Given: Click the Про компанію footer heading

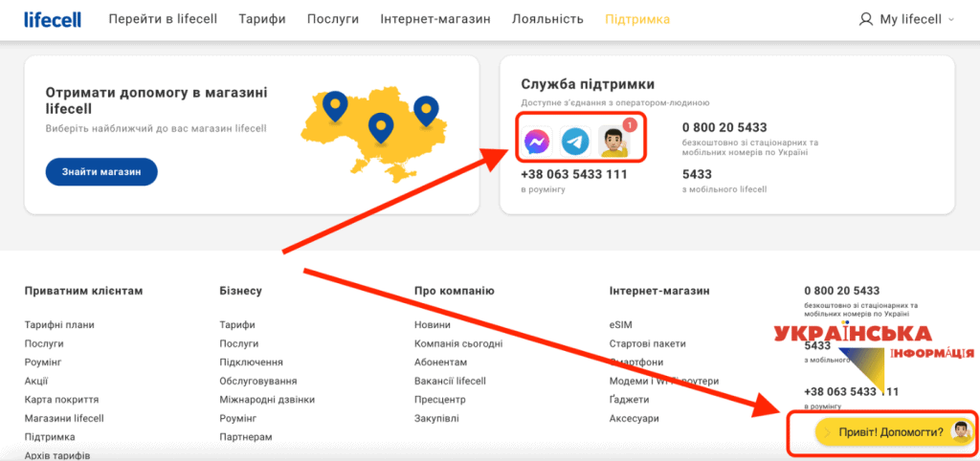Looking at the screenshot, I should (455, 291).
